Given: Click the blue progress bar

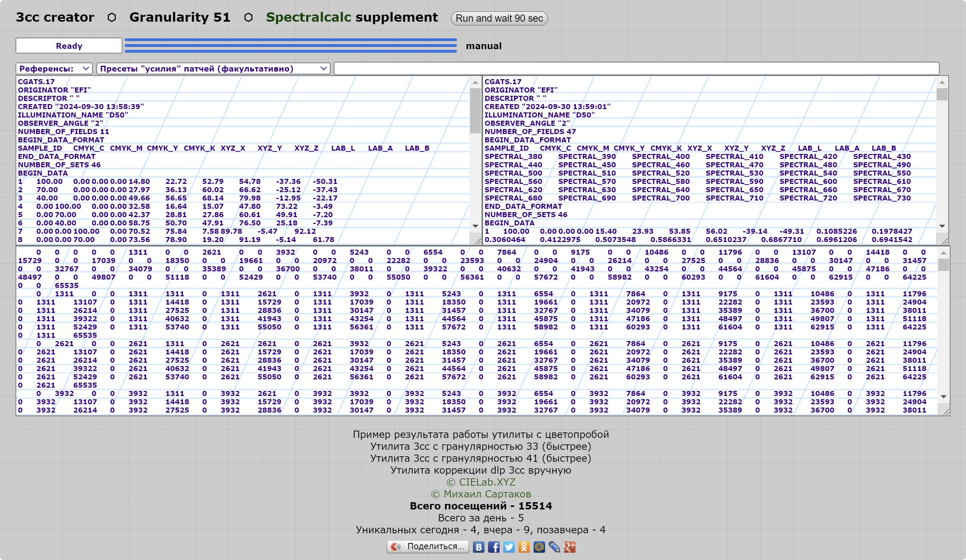Looking at the screenshot, I should [290, 45].
